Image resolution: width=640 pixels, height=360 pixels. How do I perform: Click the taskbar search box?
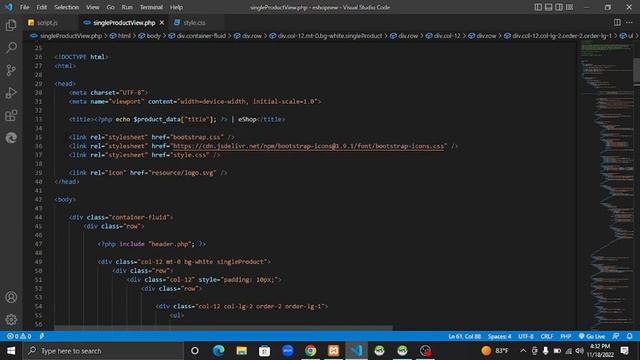point(103,351)
